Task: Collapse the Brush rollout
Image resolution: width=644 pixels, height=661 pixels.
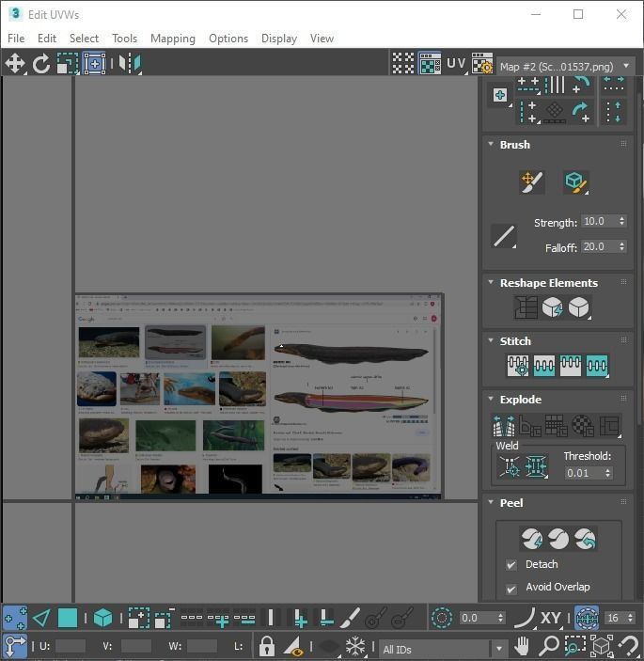Action: 491,144
